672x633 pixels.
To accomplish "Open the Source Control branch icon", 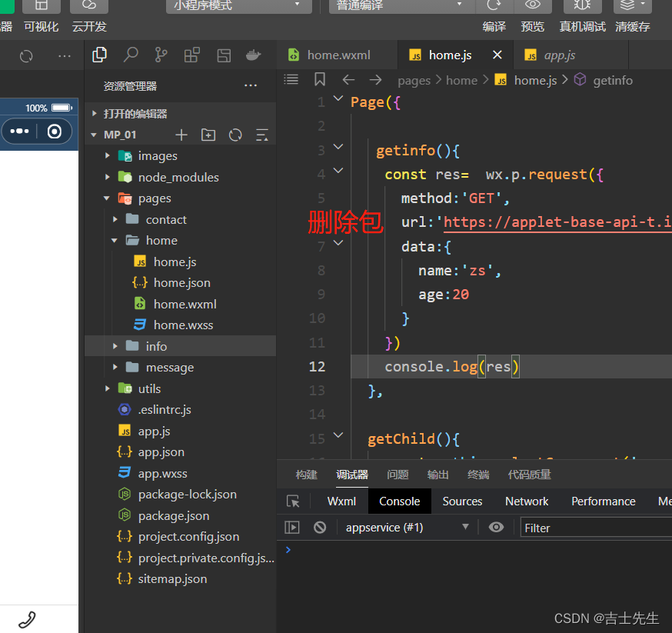I will (x=161, y=55).
